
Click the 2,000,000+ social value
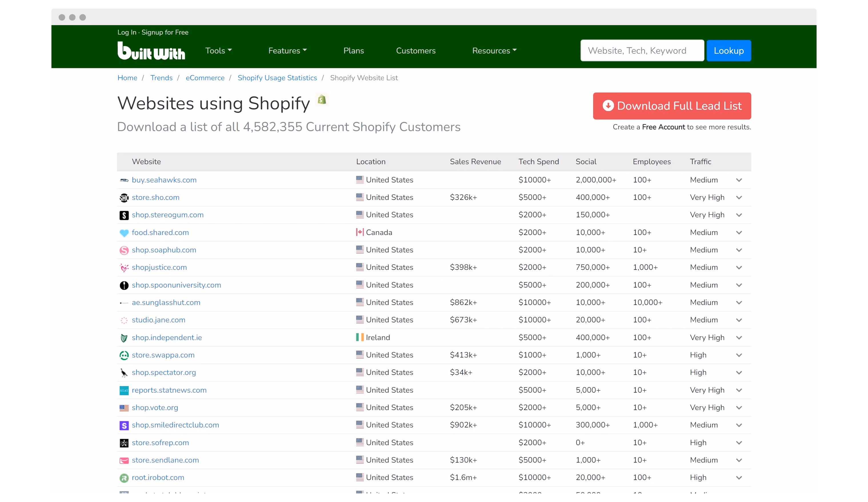tap(596, 180)
